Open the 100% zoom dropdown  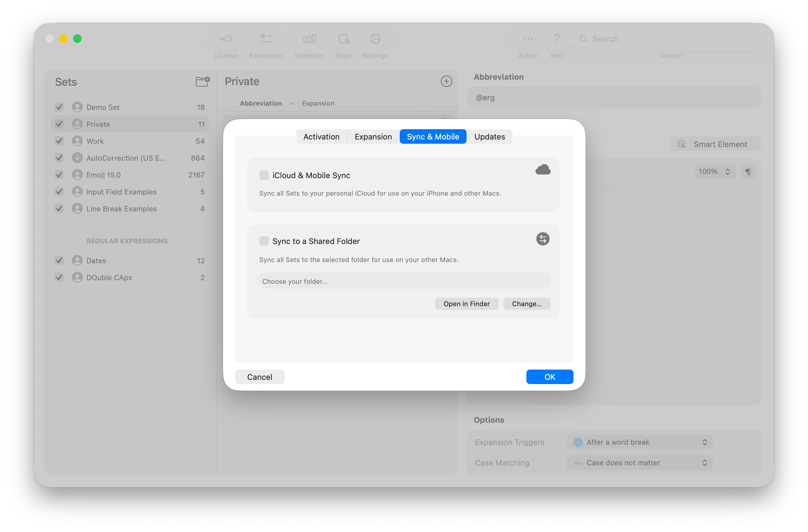click(714, 172)
